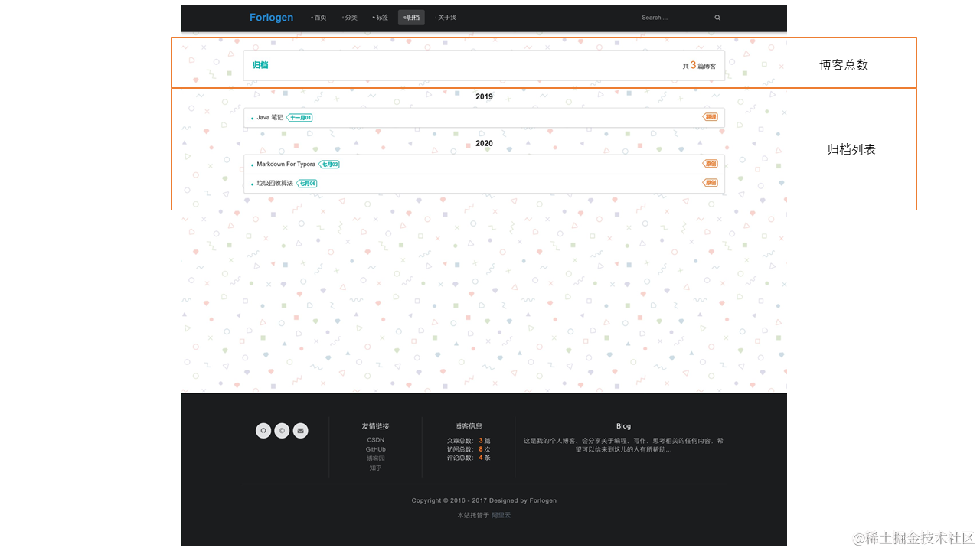This screenshot has height=551, width=980.
Task: Click the 评论总数 statistic line
Action: (469, 458)
